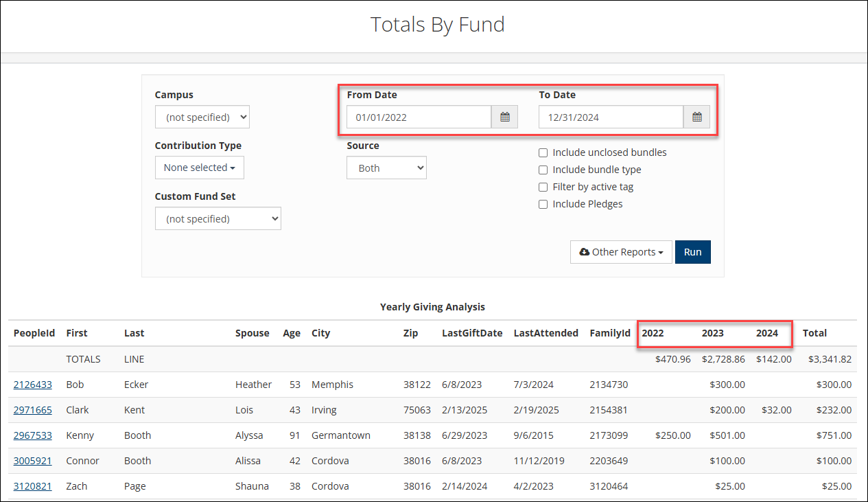Tick the Include Pledges checkbox
Image resolution: width=868 pixels, height=502 pixels.
(543, 204)
